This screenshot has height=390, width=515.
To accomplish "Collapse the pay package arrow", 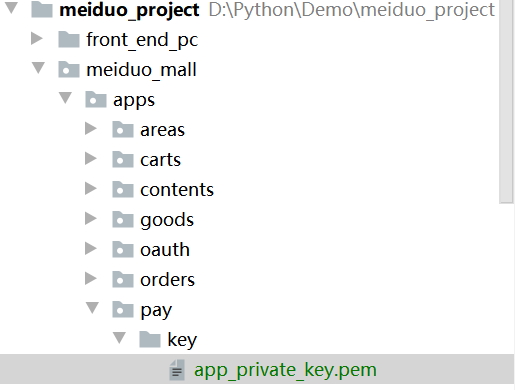I will click(92, 308).
